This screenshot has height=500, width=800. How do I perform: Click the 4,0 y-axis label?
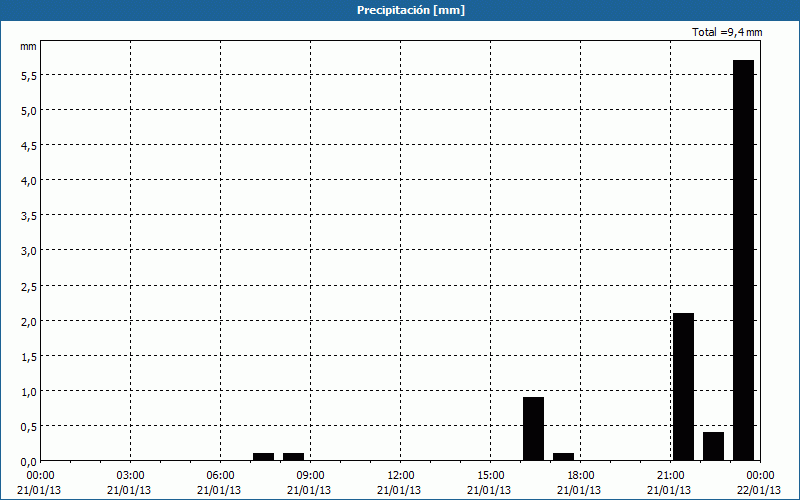point(28,181)
